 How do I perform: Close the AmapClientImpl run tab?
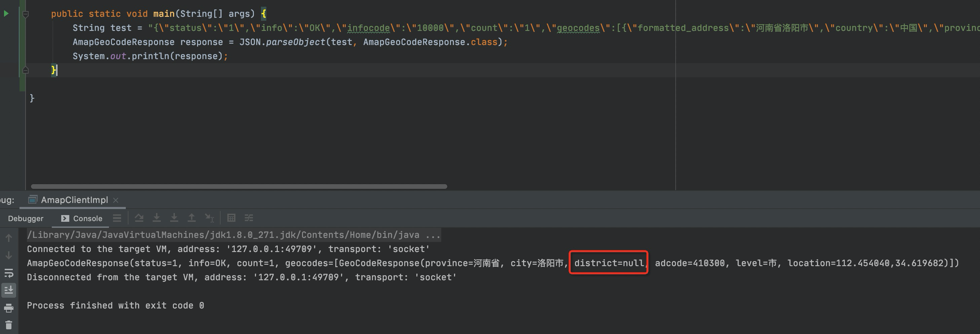115,200
